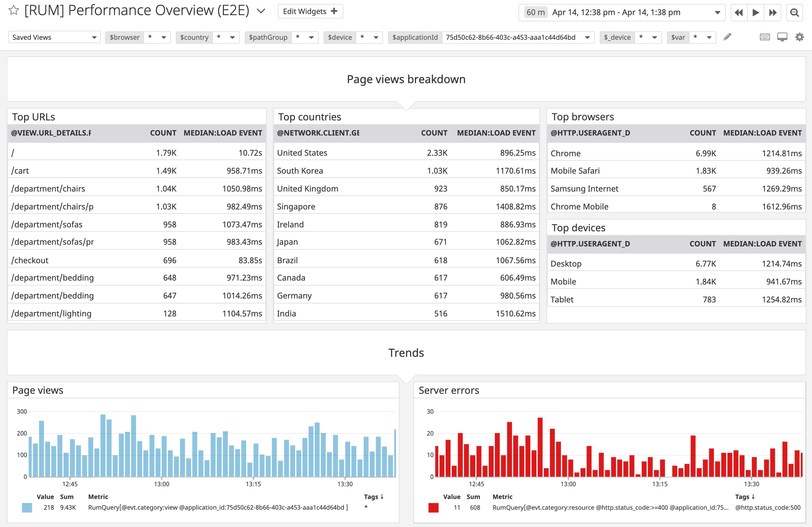Expand the dashboard title chevron
This screenshot has height=527, width=812.
pyautogui.click(x=261, y=11)
